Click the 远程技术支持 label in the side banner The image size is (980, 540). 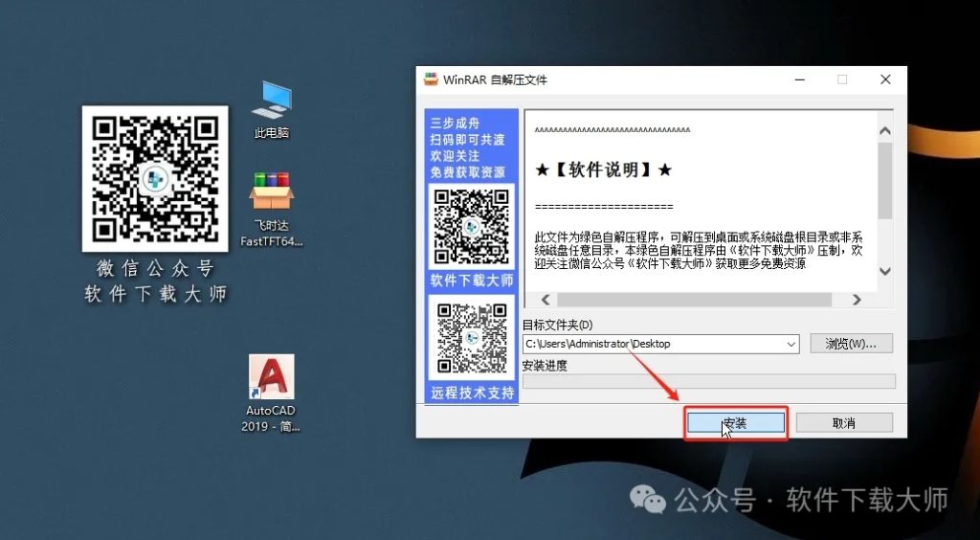pyautogui.click(x=473, y=394)
